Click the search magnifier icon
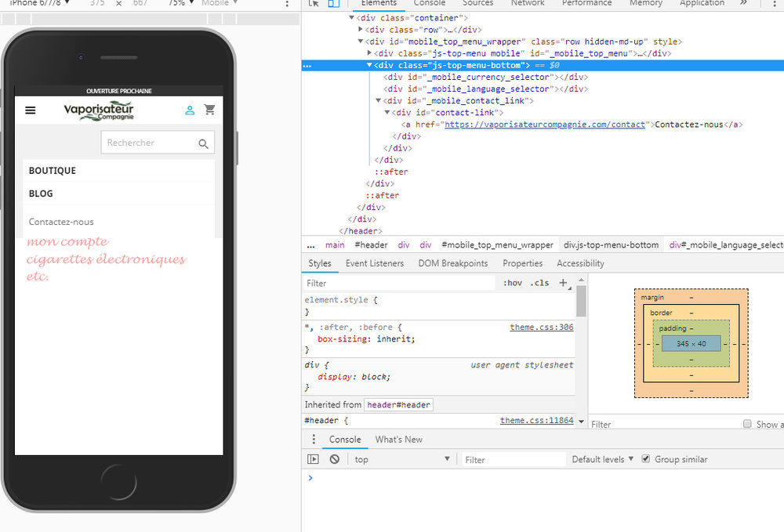Viewport: 784px width, 532px height. tap(204, 143)
